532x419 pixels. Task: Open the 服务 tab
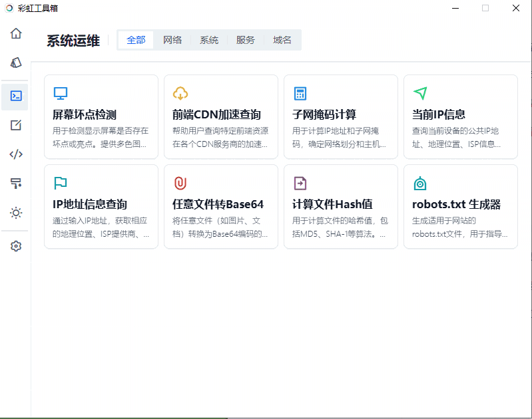pos(245,40)
